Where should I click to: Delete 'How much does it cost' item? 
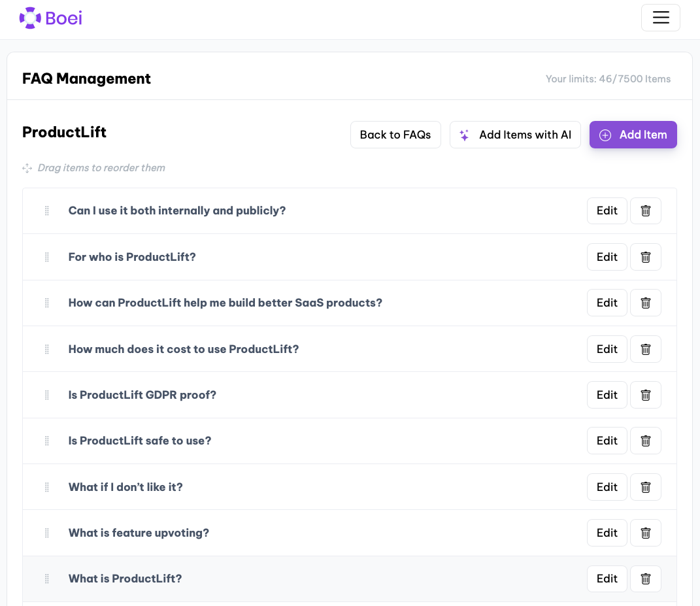(646, 349)
